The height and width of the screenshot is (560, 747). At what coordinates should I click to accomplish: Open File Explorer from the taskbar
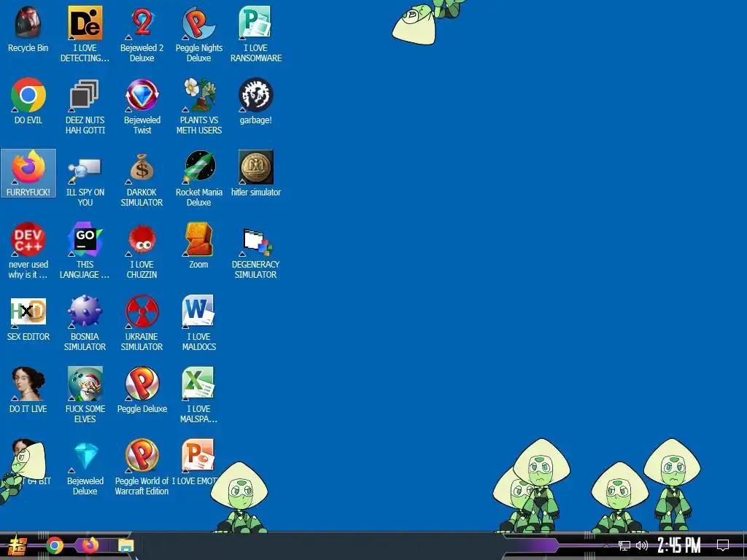[126, 545]
